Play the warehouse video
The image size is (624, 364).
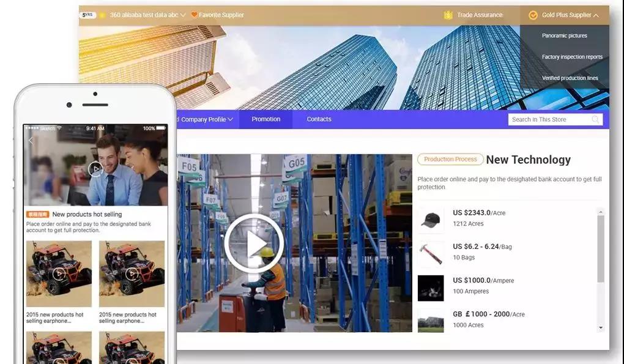coord(253,243)
